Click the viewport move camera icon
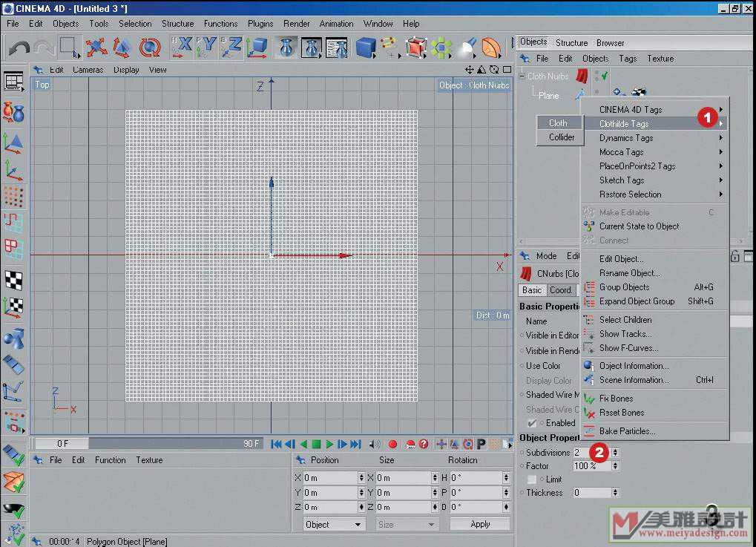Viewport: 756px width, 547px height. click(x=469, y=70)
